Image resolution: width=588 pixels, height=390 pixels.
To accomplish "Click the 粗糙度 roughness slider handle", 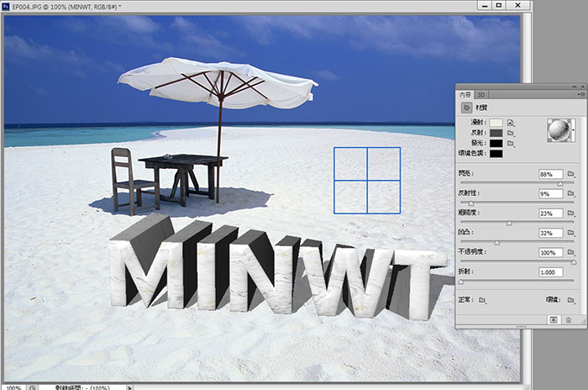I will pos(509,223).
